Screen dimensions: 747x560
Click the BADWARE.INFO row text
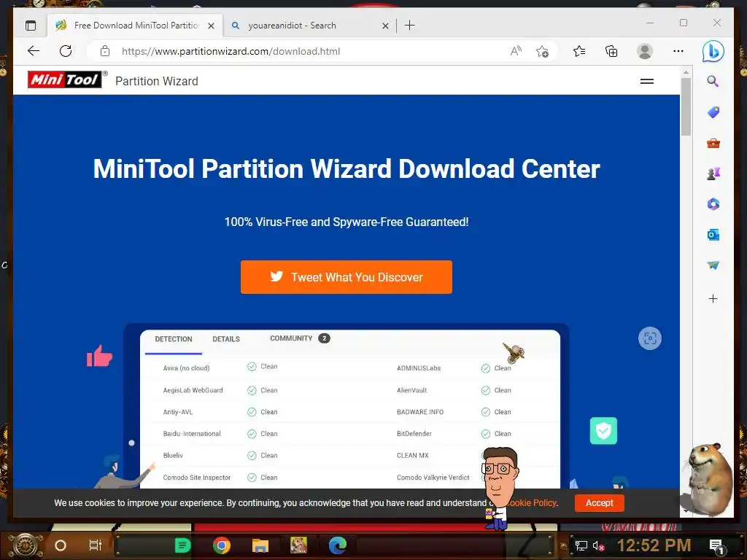pyautogui.click(x=419, y=412)
